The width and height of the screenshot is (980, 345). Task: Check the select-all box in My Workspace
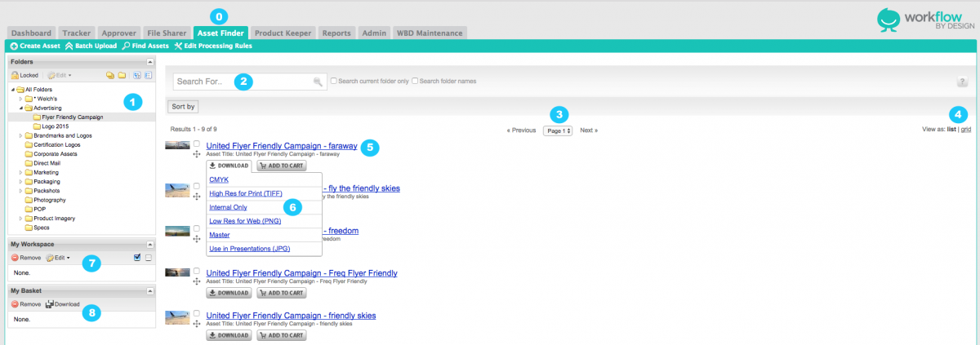(137, 258)
